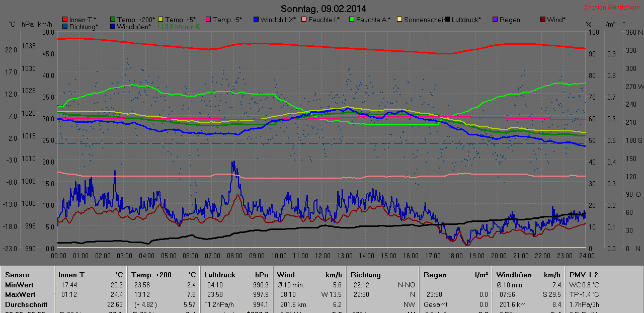Click the Luftdruck maximum value '997.9'

(260, 294)
